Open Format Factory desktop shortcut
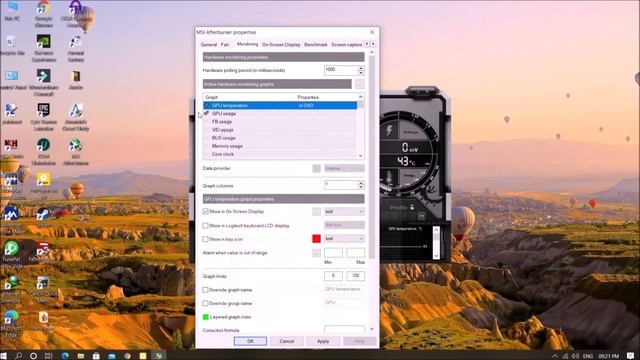Viewport: 640px width, 360px height. coord(76,48)
